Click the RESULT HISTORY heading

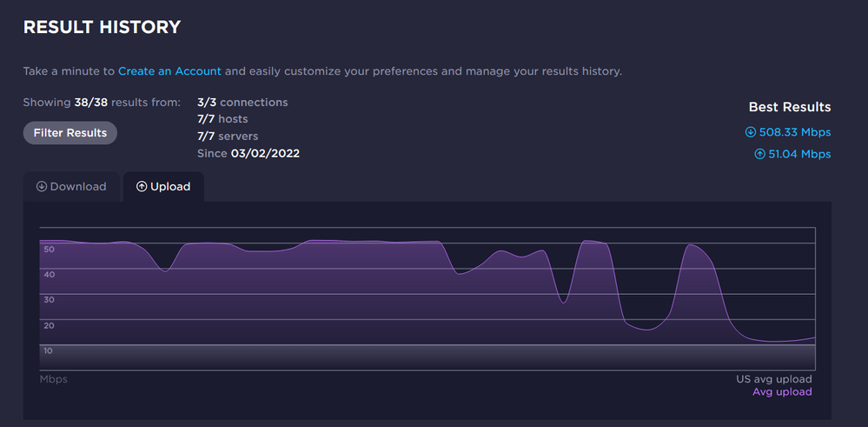(102, 28)
